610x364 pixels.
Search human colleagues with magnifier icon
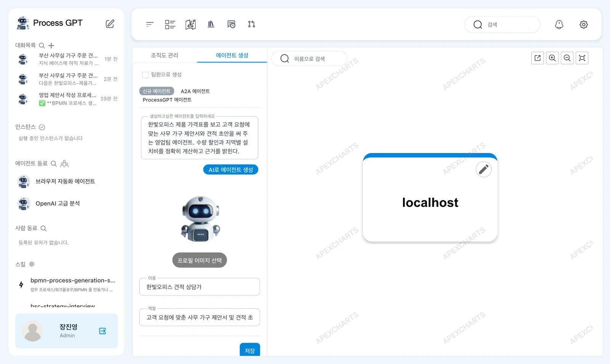(x=43, y=228)
